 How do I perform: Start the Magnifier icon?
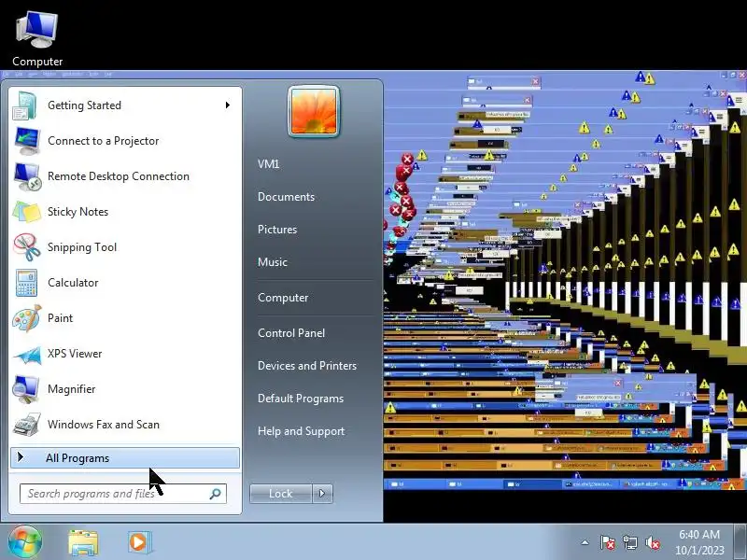27,389
